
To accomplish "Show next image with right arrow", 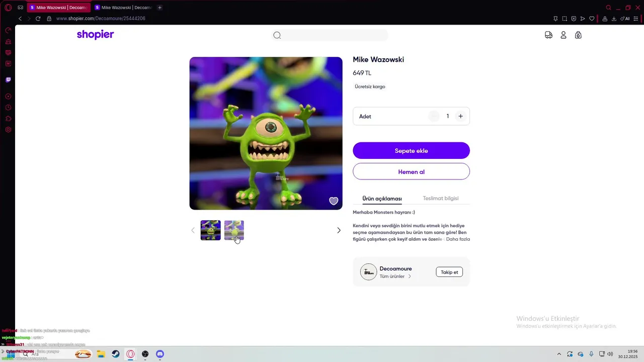I will tap(339, 230).
